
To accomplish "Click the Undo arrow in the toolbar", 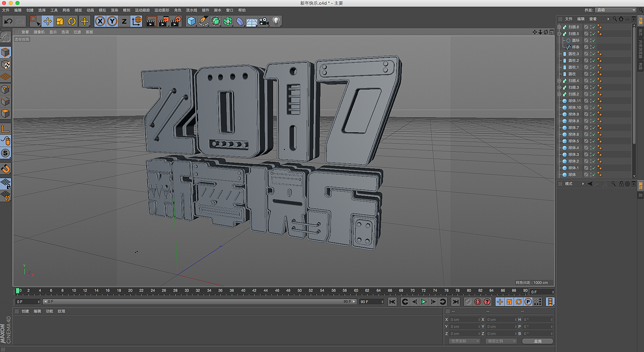I will click(x=8, y=21).
